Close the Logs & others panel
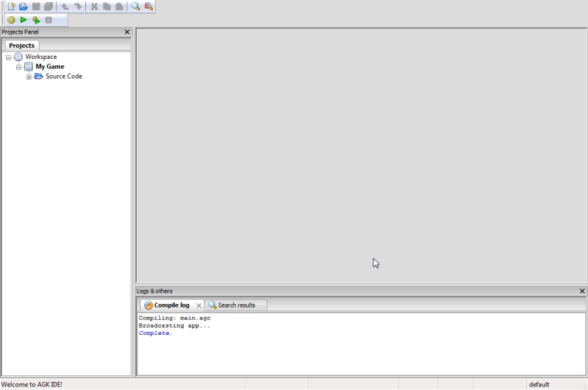The image size is (588, 390). click(582, 291)
